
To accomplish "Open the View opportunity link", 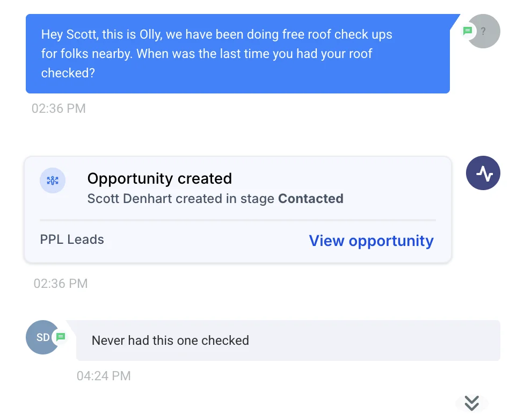I will coord(371,241).
